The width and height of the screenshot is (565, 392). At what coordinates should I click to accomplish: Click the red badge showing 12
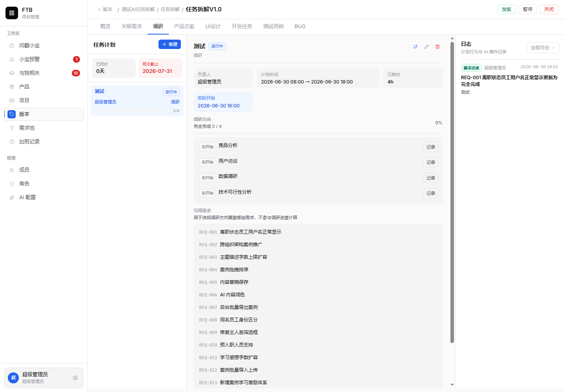point(76,73)
